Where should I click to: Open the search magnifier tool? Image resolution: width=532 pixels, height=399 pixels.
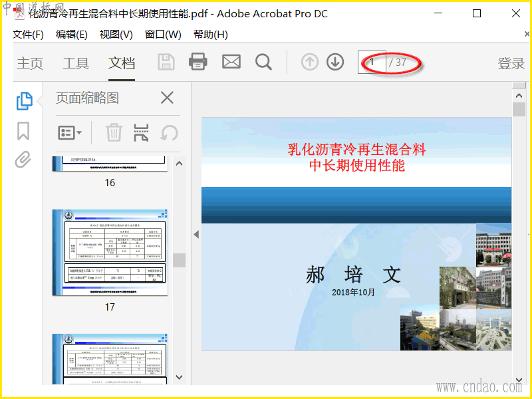263,62
